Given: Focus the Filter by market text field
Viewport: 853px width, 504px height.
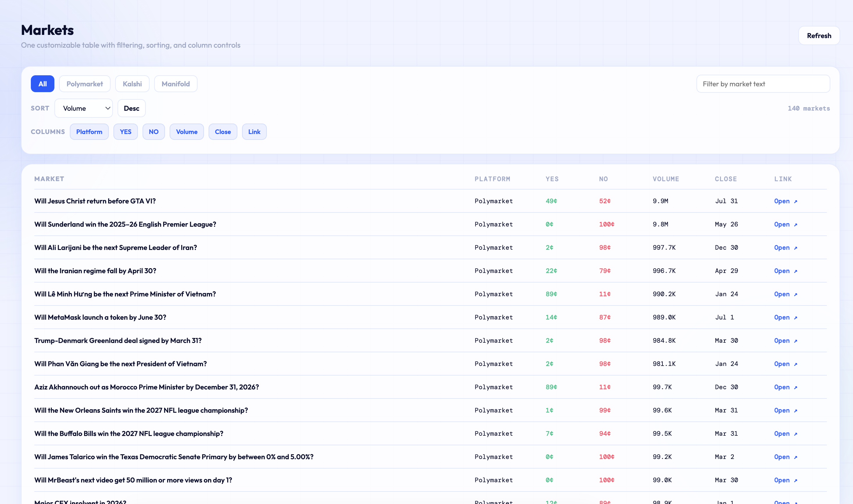Looking at the screenshot, I should [763, 84].
